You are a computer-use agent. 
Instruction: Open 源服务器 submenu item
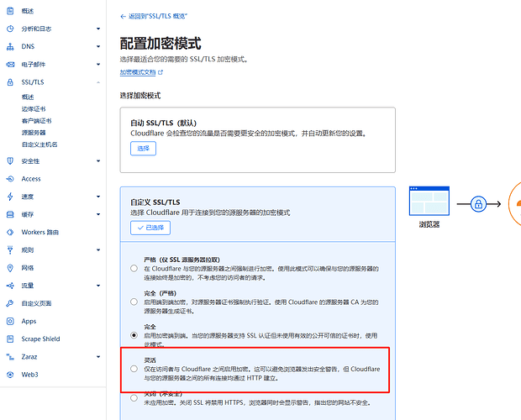[34, 133]
